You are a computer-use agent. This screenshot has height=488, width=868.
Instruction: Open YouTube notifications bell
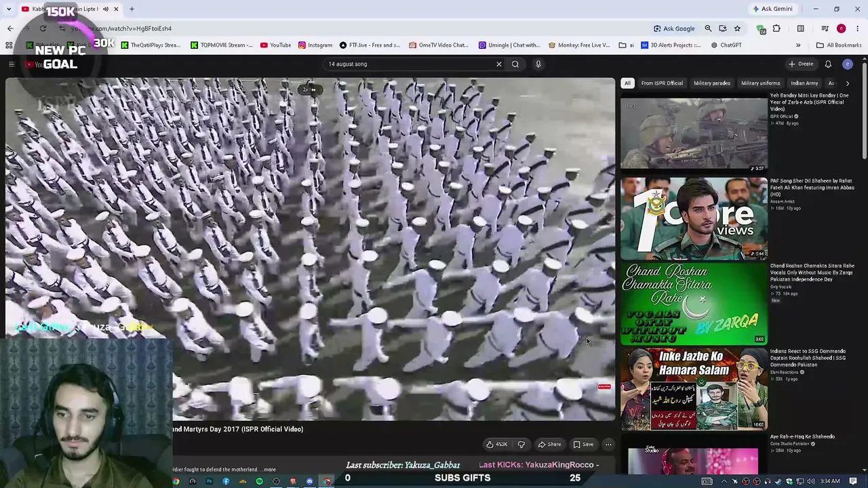point(828,64)
